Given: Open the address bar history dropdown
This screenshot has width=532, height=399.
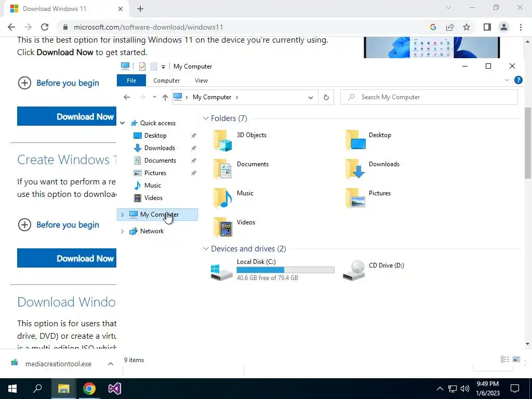Looking at the screenshot, I should click(311, 97).
